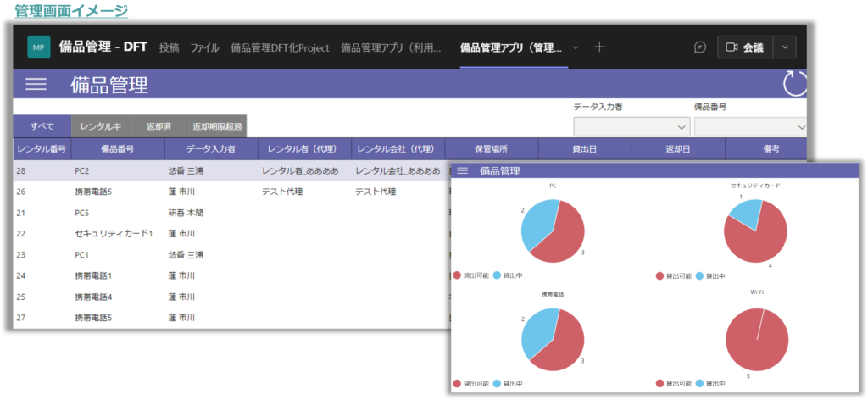Click the red slice of PC pie chart
Image resolution: width=868 pixels, height=400 pixels.
click(561, 242)
